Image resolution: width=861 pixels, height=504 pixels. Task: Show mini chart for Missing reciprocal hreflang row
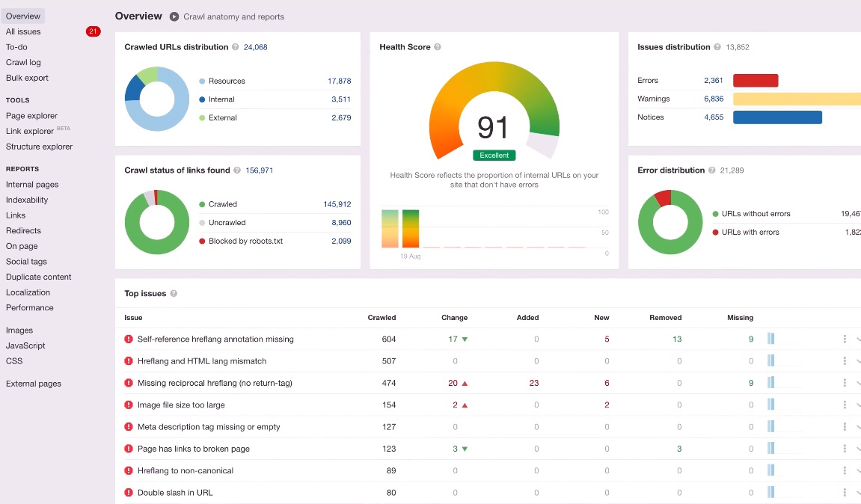tap(771, 383)
